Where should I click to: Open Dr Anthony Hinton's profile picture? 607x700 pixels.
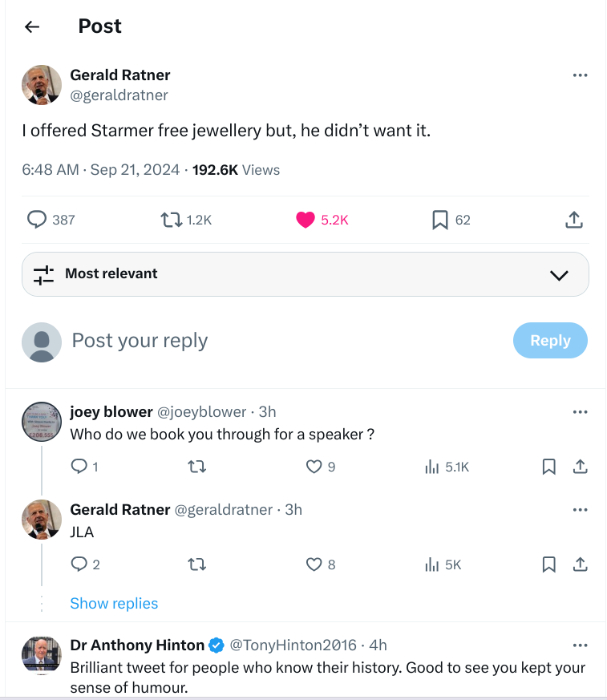[x=42, y=656]
